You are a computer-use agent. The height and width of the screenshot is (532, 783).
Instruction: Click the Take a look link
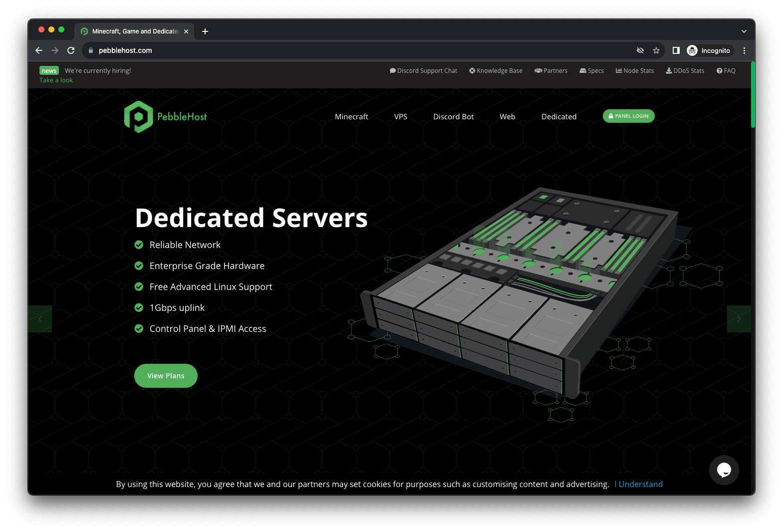[56, 80]
